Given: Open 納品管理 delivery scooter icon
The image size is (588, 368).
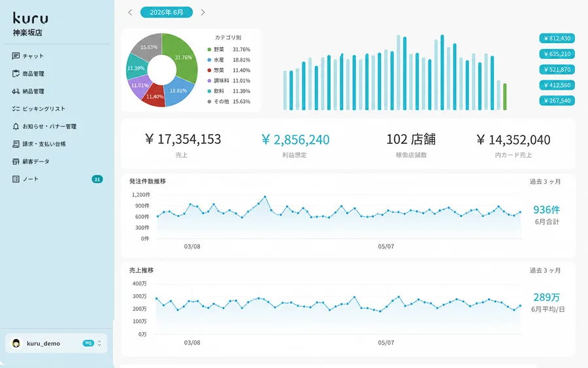Looking at the screenshot, I should coord(16,91).
